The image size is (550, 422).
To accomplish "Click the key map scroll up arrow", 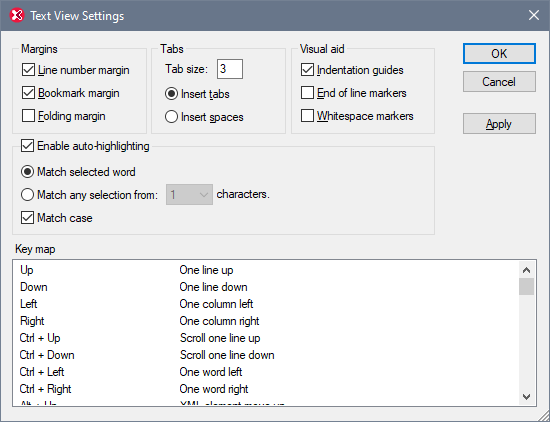I will click(526, 270).
